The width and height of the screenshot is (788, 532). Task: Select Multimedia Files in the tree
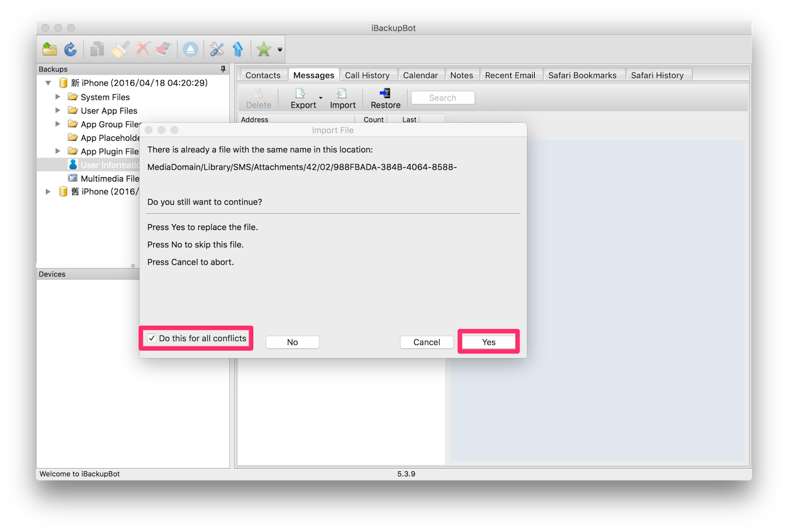[110, 178]
